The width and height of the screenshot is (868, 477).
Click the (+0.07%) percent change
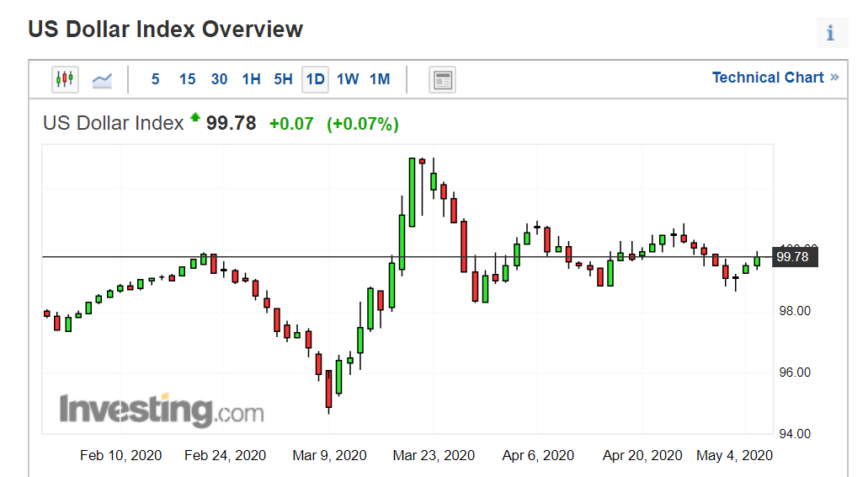(363, 124)
